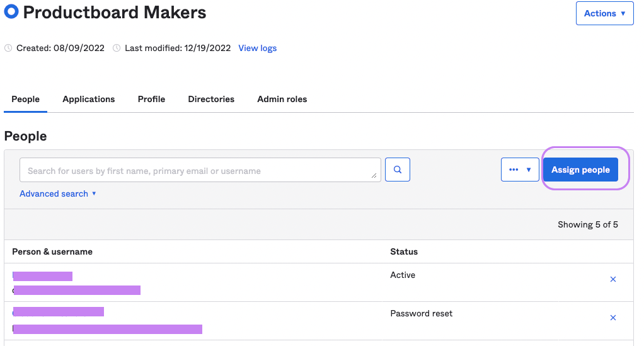Remove the Password reset user

(612, 318)
